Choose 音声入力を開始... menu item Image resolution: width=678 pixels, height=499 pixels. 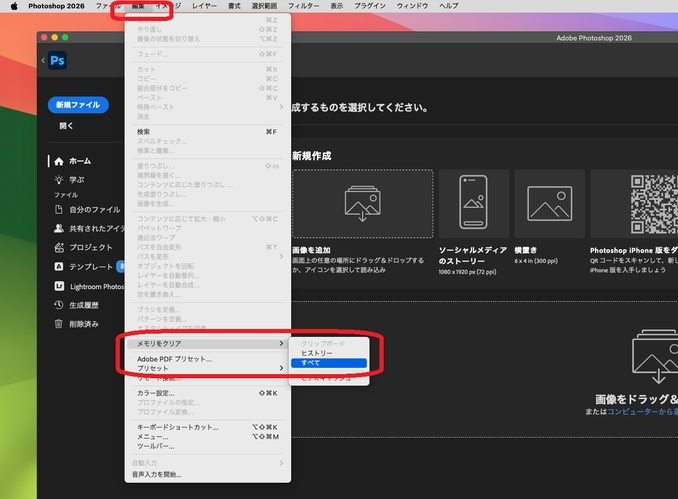[x=208, y=474]
